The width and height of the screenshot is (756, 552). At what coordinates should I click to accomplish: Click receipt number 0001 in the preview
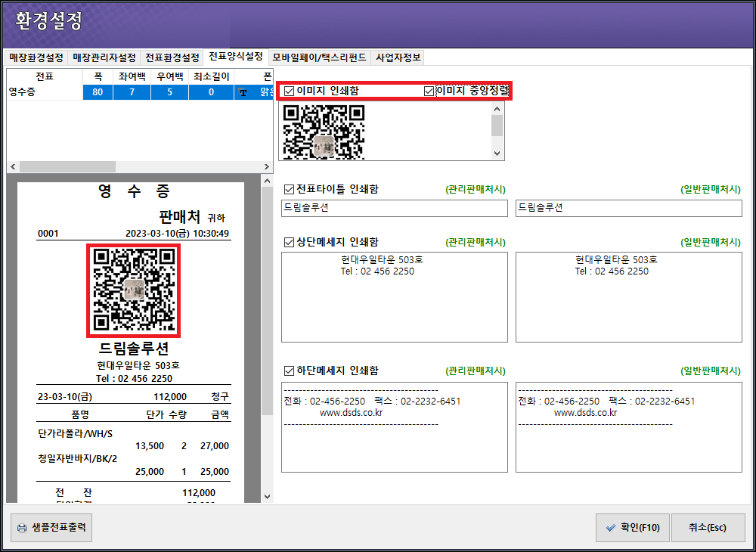(48, 234)
